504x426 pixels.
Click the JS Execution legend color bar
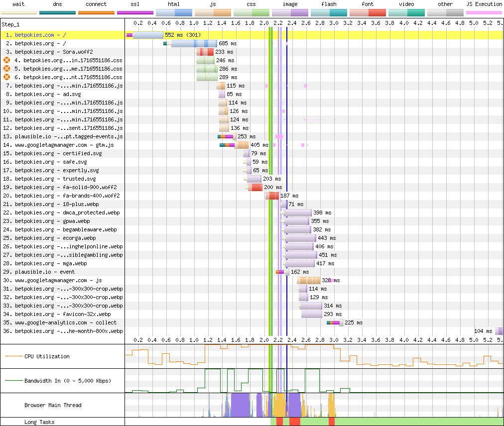click(x=484, y=13)
